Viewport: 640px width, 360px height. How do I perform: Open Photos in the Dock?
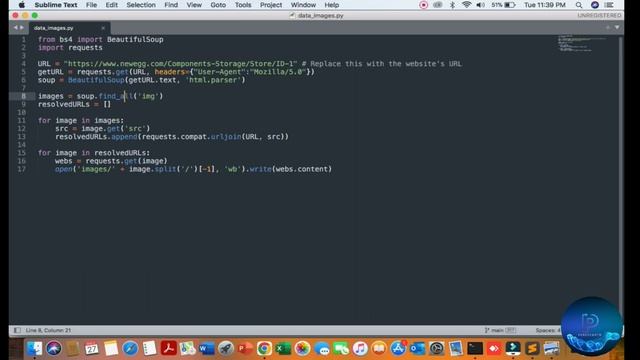pos(302,348)
